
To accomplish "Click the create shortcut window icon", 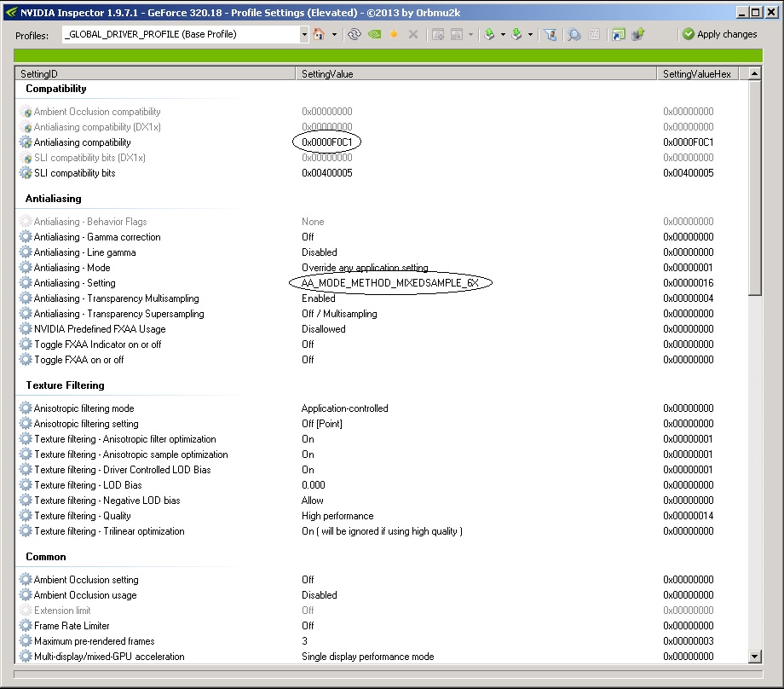I will pyautogui.click(x=619, y=34).
